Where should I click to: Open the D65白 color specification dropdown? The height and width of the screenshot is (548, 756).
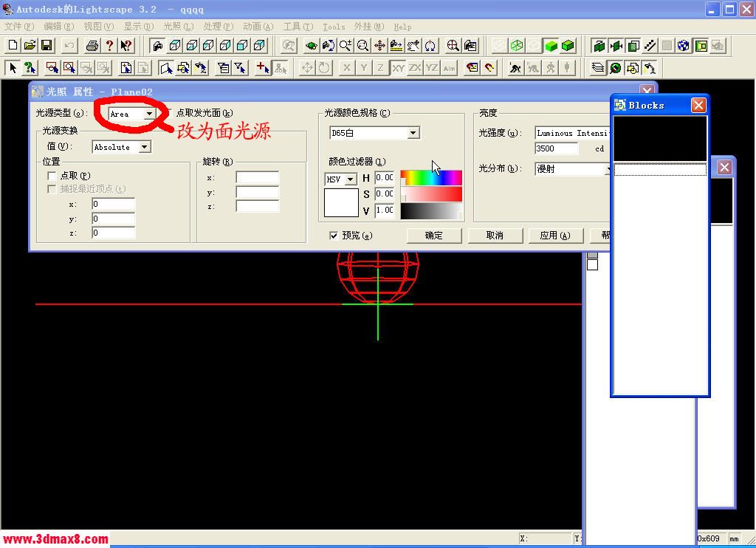[413, 133]
